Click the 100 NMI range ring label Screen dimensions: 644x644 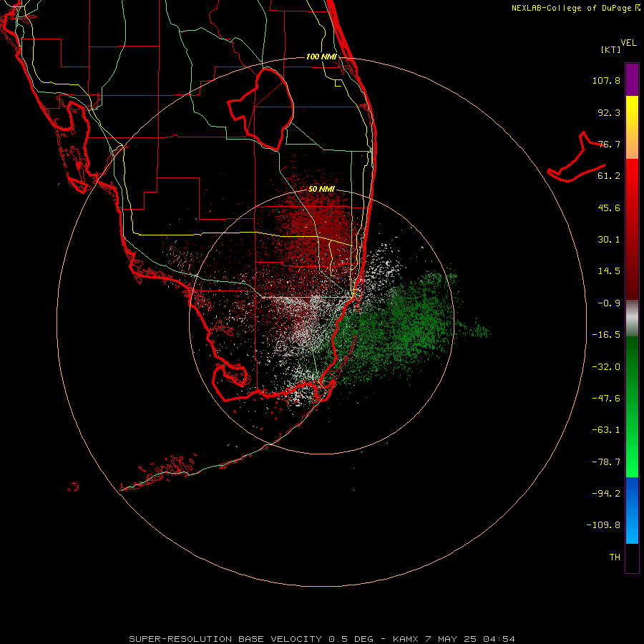[321, 57]
